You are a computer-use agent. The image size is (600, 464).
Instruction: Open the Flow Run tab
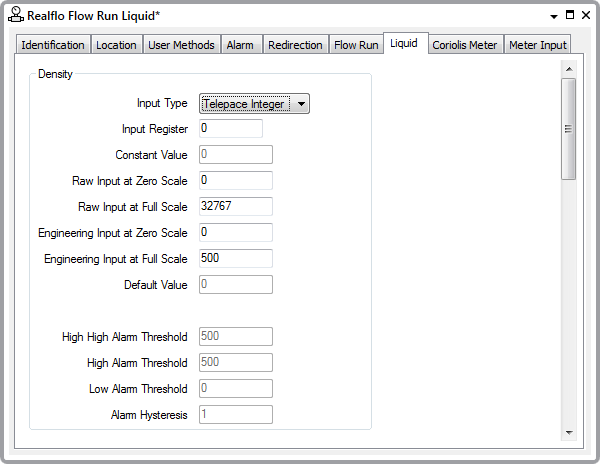tap(356, 45)
